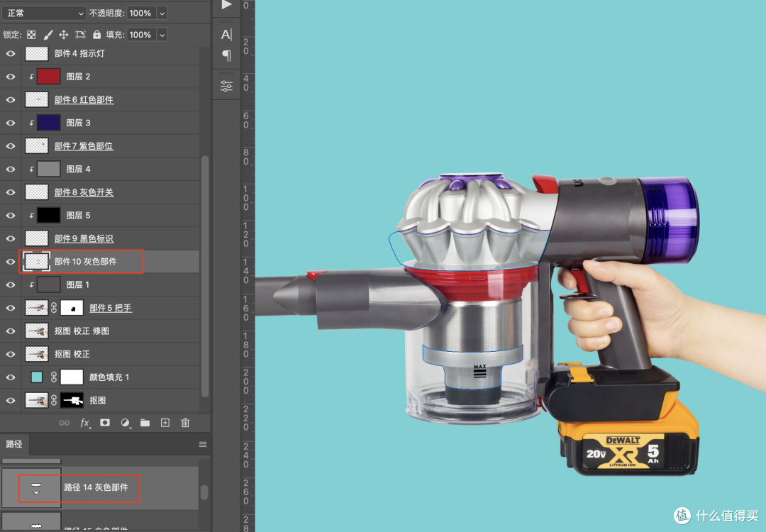Click the clipping arrow on 图层 1

[x=31, y=285]
